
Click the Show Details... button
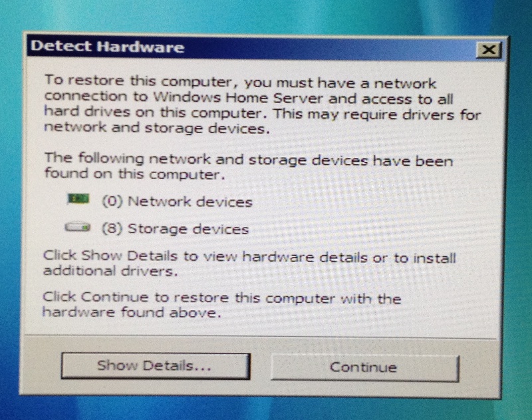point(156,366)
